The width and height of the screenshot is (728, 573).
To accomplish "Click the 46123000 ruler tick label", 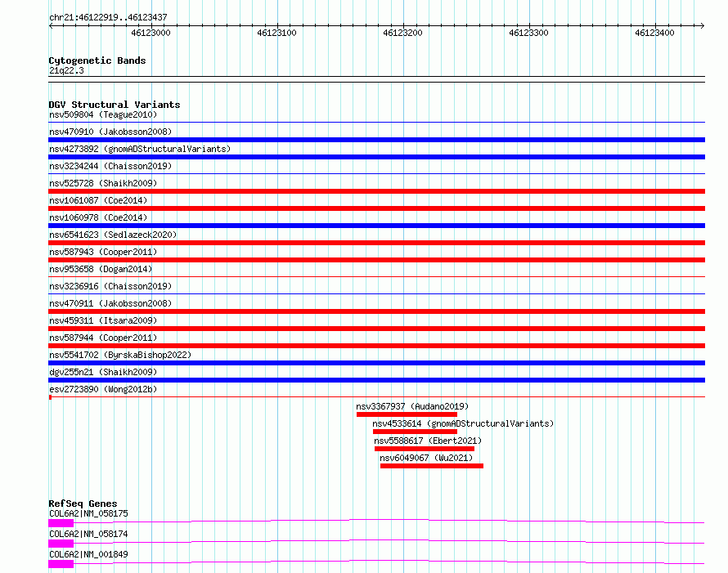I will [x=151, y=33].
